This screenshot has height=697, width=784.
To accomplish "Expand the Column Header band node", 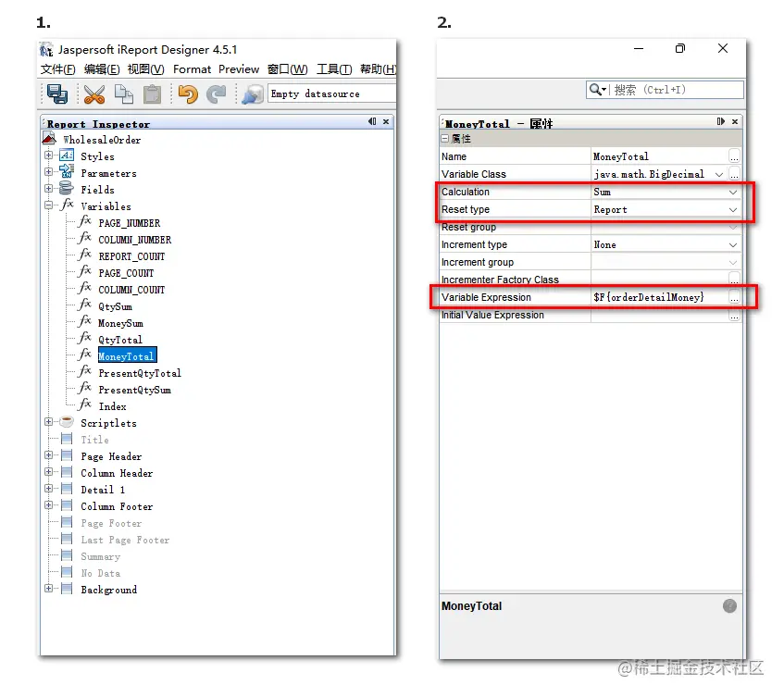I will pyautogui.click(x=48, y=472).
